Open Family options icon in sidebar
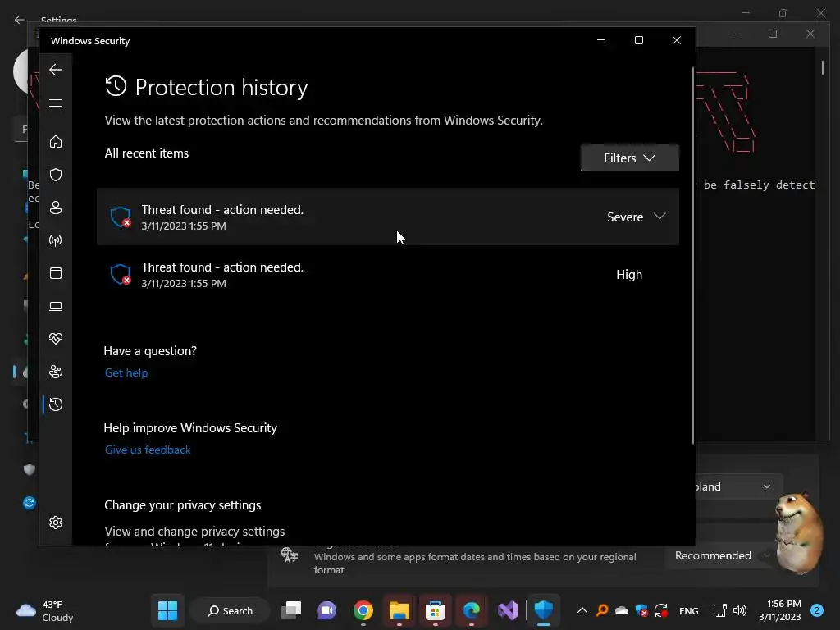 point(56,372)
